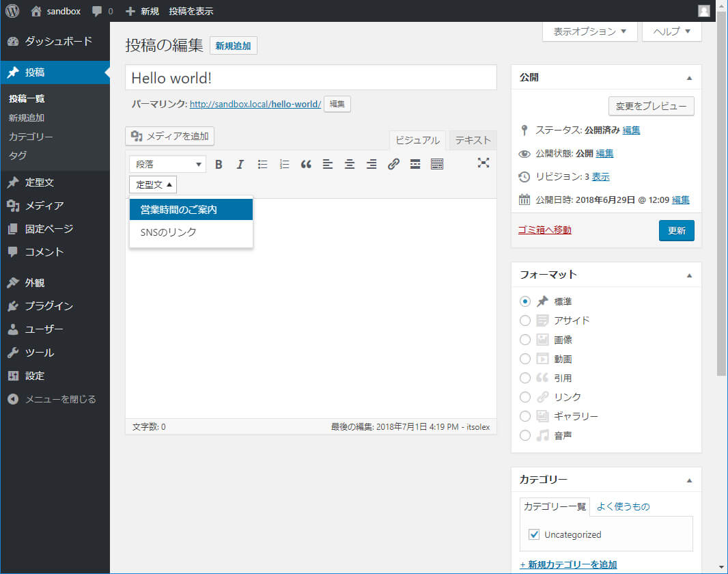This screenshot has height=574, width=728.
Task: Click the WordPress logo in admin bar
Action: pos(12,11)
